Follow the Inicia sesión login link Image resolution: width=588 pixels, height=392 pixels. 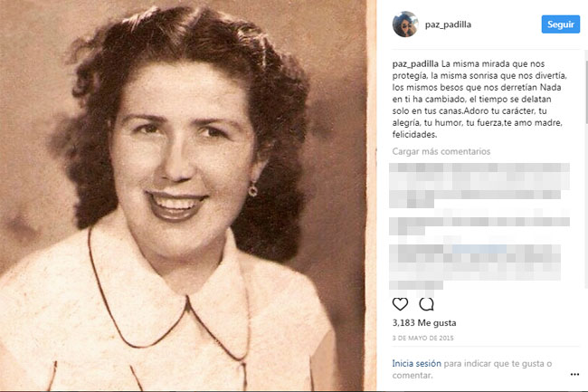[x=416, y=364]
